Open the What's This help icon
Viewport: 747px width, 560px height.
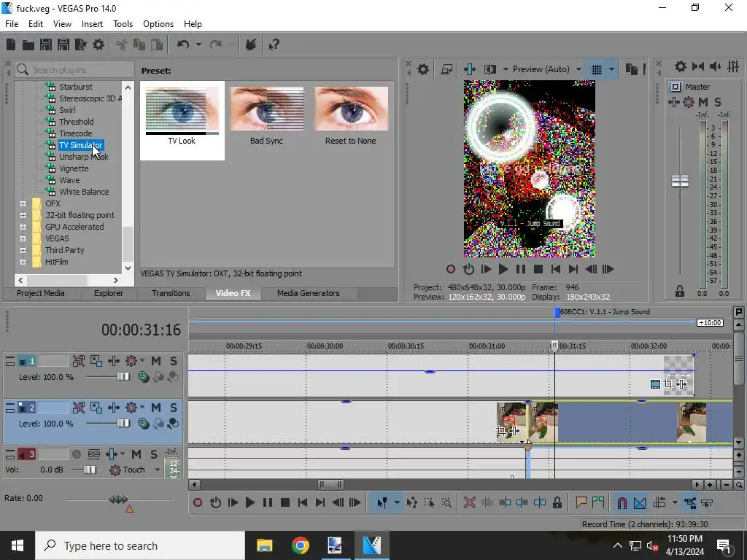[x=274, y=44]
